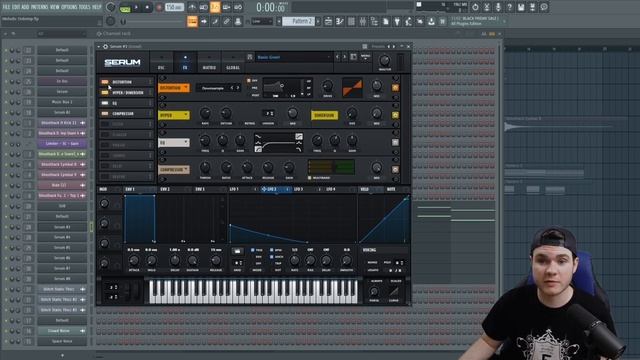Click the Serum Master volume knob
Screen dimensions: 640x360
coord(384,61)
